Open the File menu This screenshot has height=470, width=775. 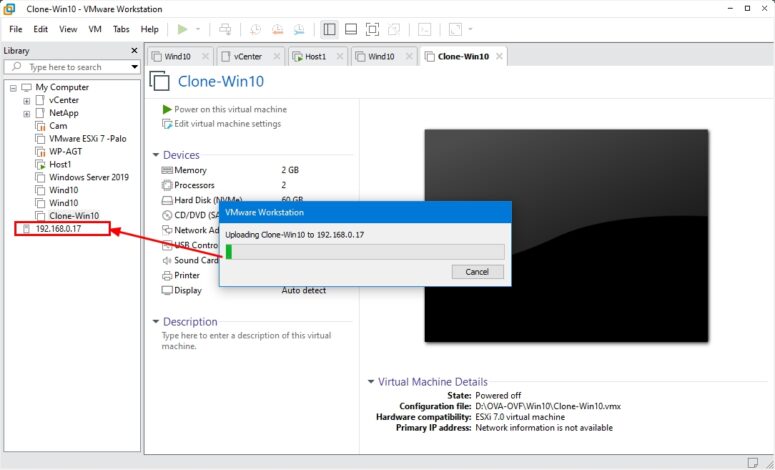tap(16, 29)
